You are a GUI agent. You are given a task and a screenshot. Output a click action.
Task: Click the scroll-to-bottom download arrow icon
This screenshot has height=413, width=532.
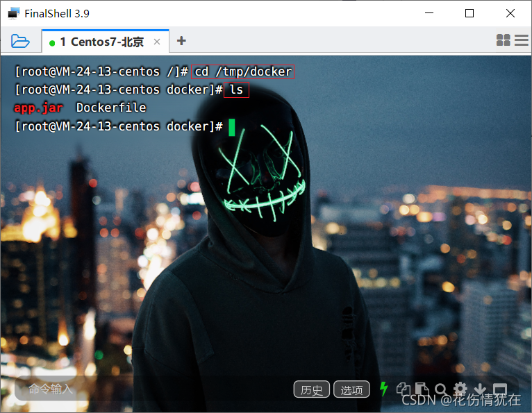tap(480, 389)
